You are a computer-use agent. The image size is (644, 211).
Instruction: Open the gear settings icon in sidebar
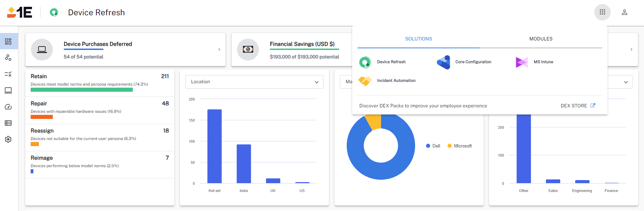(8, 139)
